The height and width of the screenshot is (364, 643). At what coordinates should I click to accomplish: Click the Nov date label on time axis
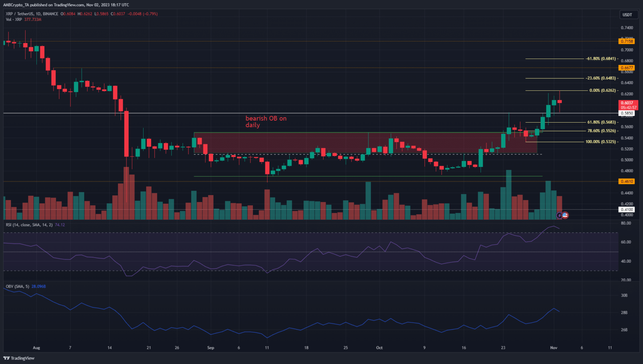[x=553, y=348]
